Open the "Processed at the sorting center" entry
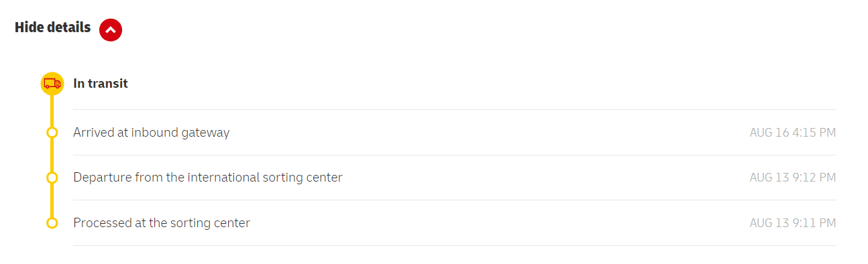The image size is (868, 264). point(162,222)
